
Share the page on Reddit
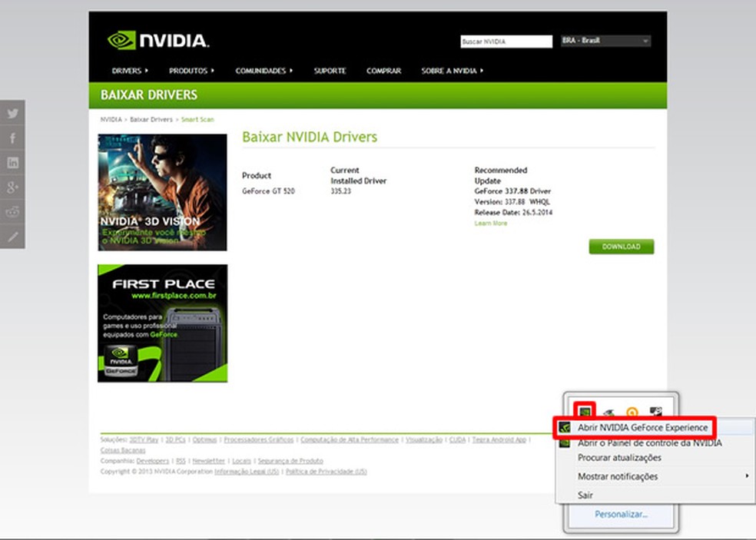(x=12, y=212)
